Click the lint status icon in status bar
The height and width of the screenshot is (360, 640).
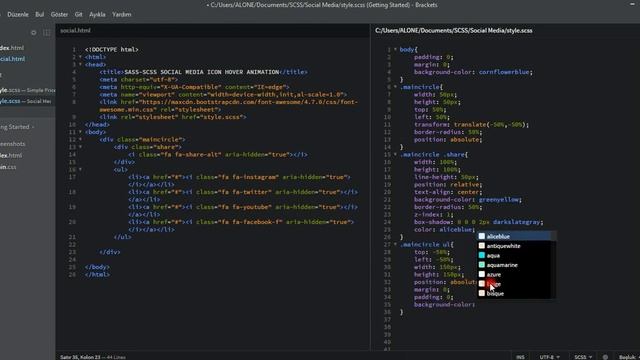coord(605,357)
